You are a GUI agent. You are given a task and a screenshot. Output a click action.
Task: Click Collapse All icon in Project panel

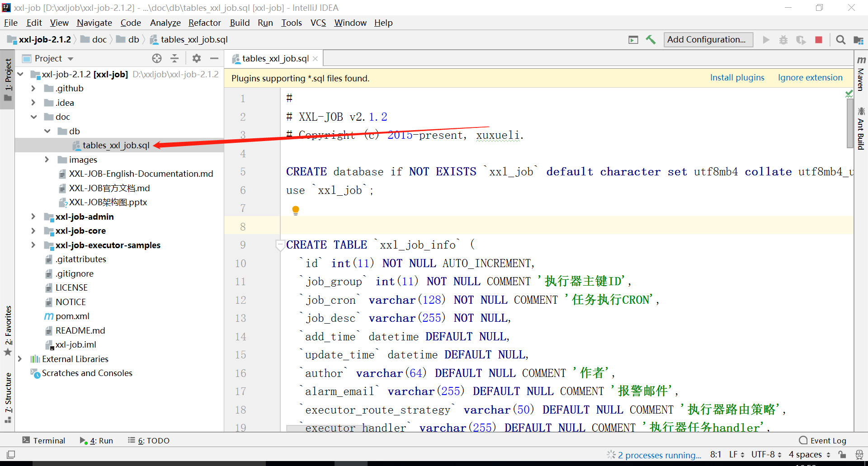coord(175,58)
